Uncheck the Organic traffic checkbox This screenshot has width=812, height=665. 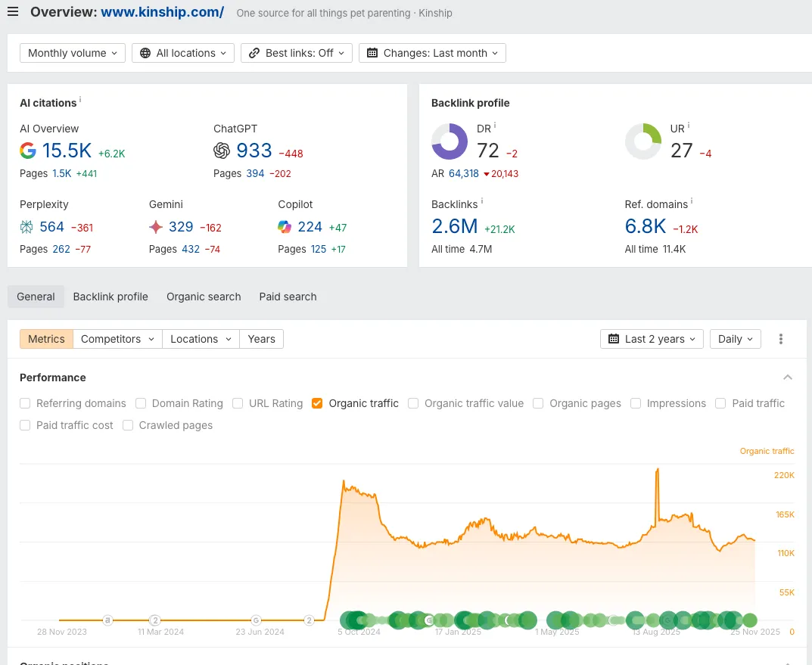pyautogui.click(x=317, y=403)
